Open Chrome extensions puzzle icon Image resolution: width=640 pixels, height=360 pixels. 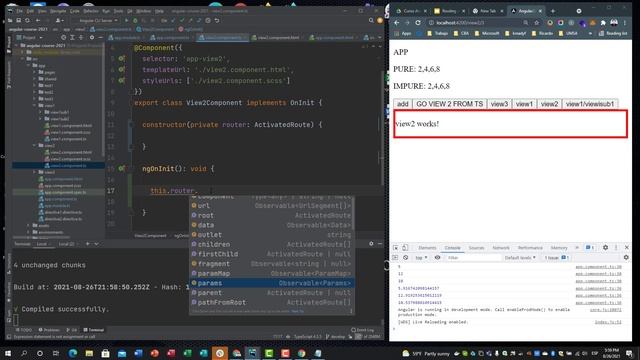point(603,23)
